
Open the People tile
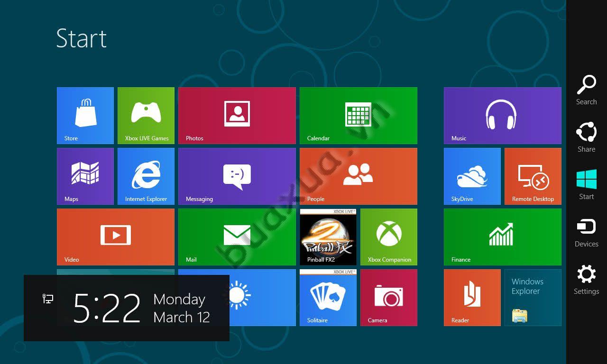[359, 176]
